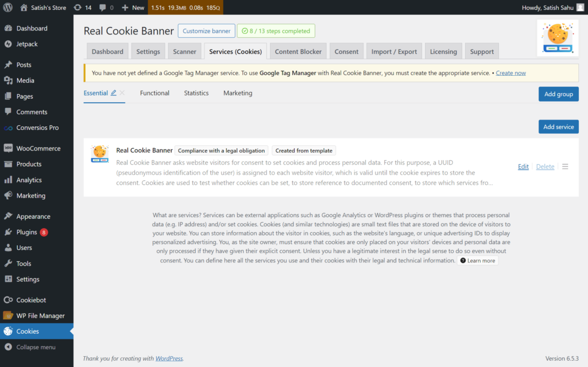Click the Customize banner button

[207, 31]
